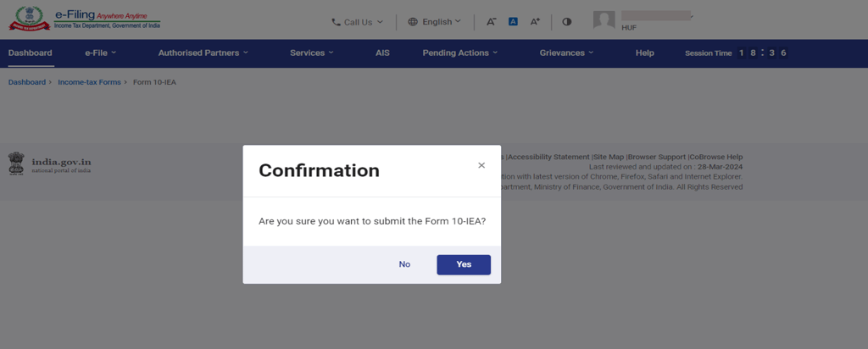Increase font size with A+ icon
868x349 pixels.
click(x=535, y=22)
